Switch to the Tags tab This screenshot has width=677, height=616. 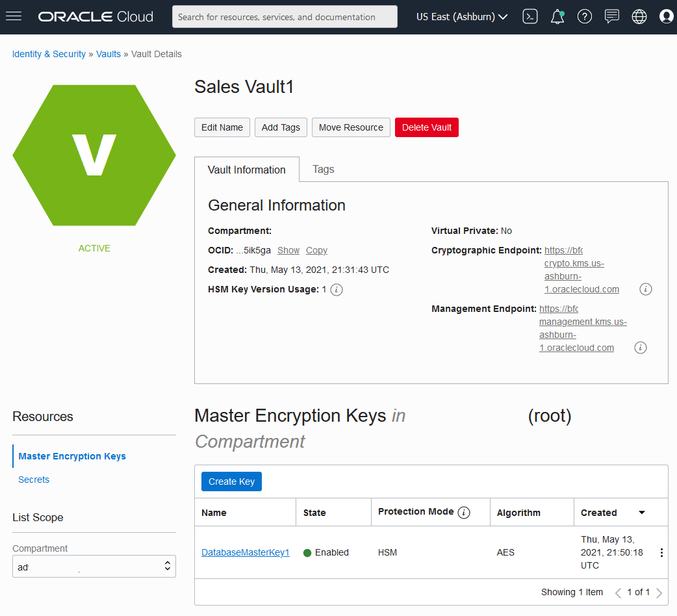pos(323,170)
